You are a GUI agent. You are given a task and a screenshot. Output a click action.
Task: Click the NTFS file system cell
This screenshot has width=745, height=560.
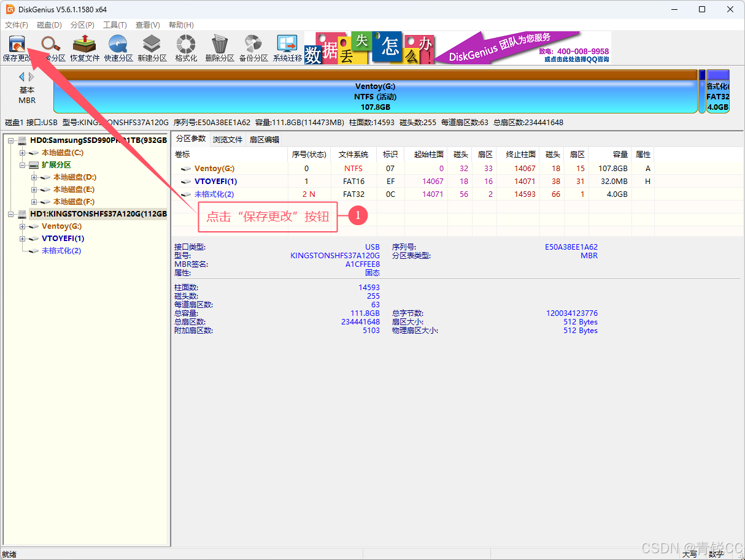point(353,169)
